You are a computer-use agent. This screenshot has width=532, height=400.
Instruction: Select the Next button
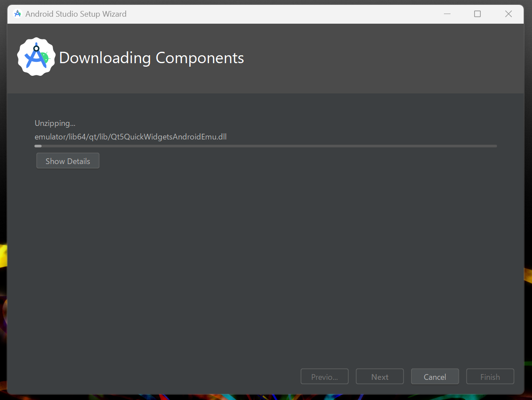pos(379,376)
